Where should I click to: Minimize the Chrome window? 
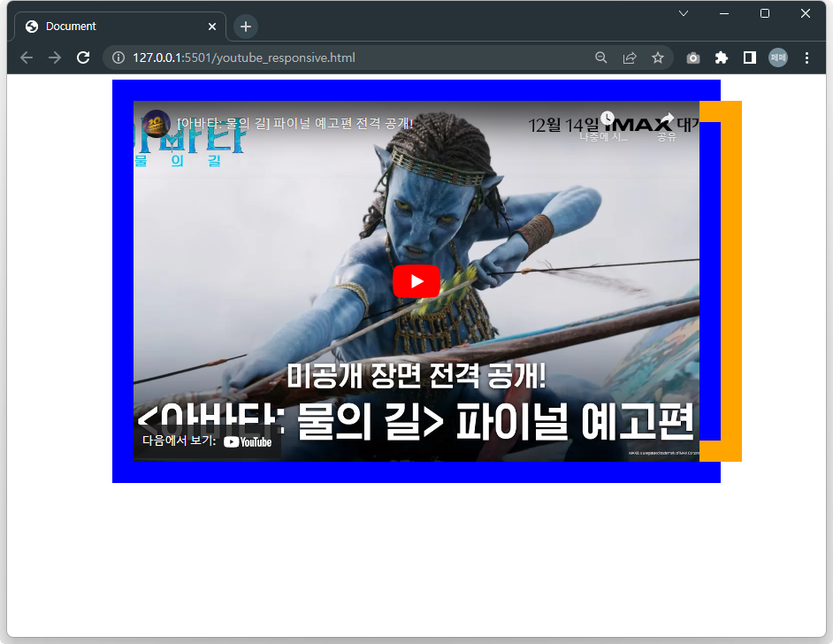[x=724, y=13]
